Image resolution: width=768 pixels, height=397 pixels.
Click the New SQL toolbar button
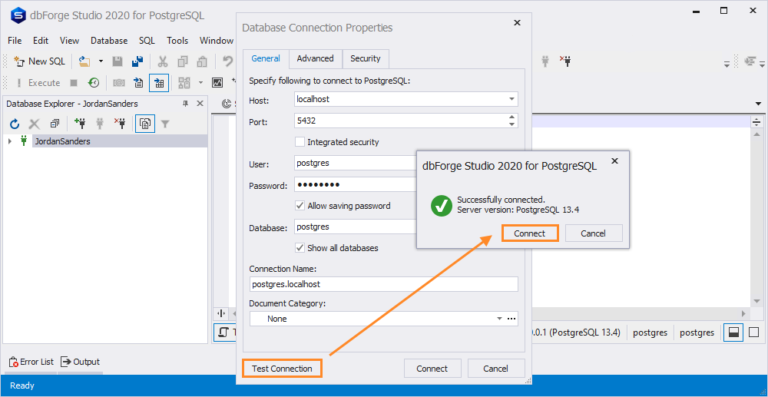39,61
